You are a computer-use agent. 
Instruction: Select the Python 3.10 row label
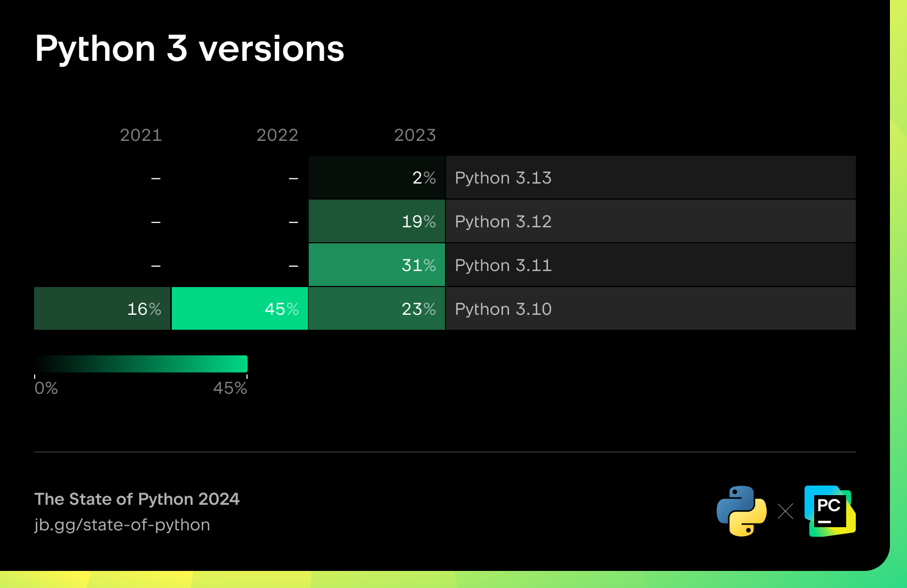(651, 309)
